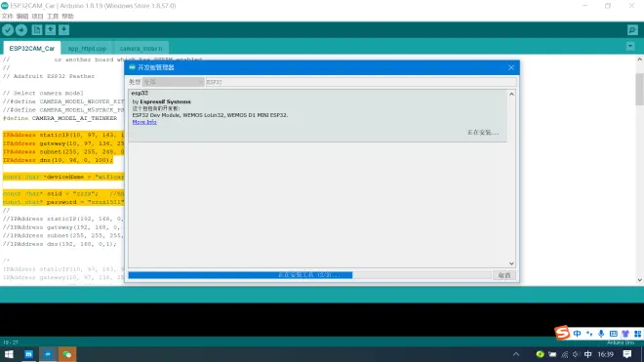
Task: Click the by Espressif Systems author text
Action: pos(161,101)
